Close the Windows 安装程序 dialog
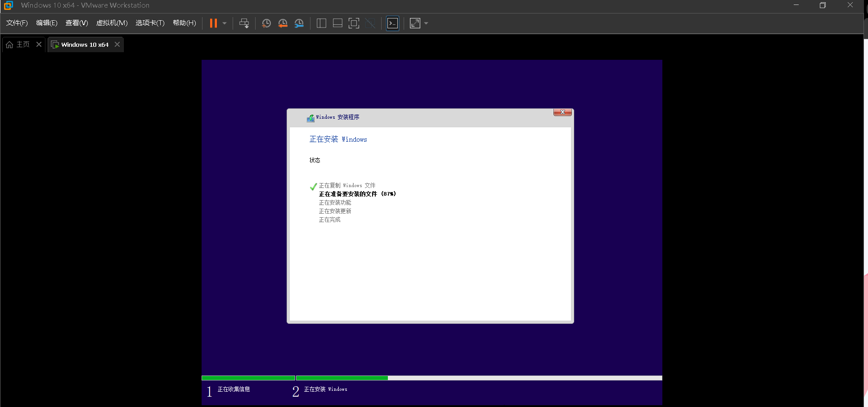The height and width of the screenshot is (407, 868). click(x=562, y=112)
